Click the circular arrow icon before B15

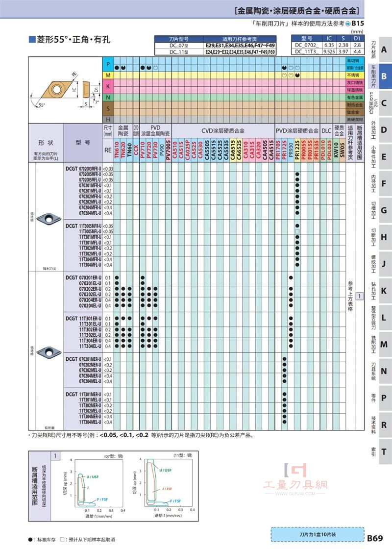348,24
